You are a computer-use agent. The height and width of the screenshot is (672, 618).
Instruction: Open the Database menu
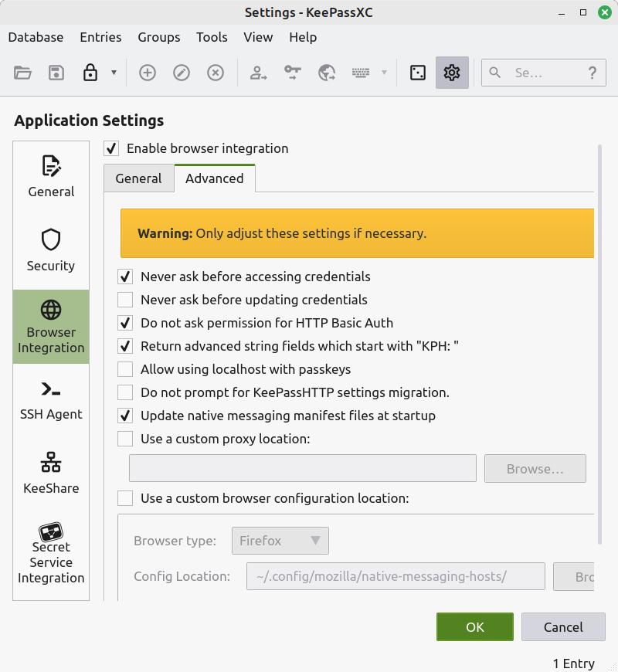[36, 37]
